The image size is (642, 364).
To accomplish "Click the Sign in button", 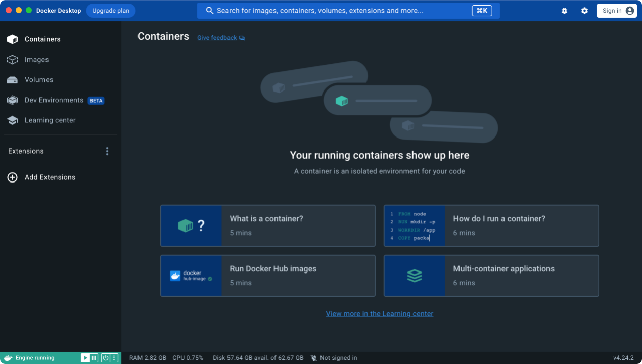I will [x=617, y=11].
